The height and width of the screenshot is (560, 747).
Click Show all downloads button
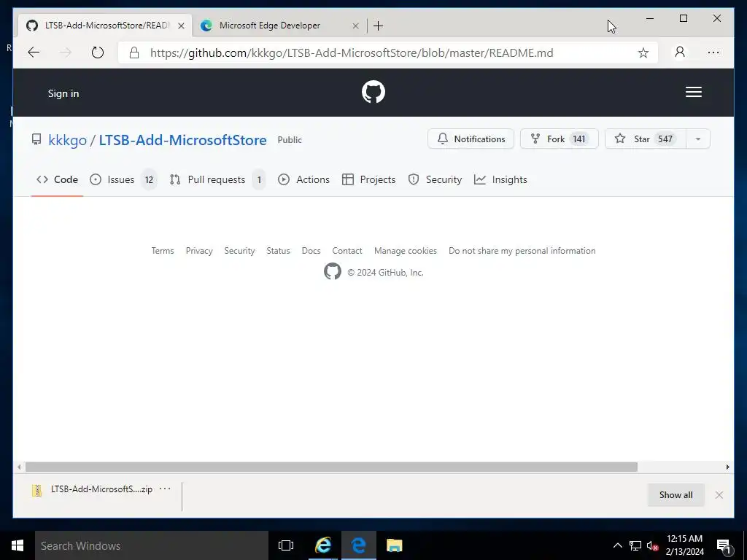click(x=676, y=495)
